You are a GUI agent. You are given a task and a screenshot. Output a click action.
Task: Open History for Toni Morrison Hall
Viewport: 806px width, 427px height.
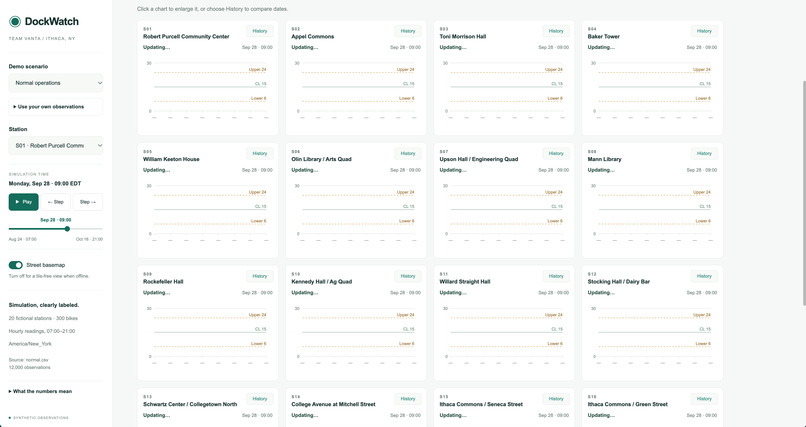(x=556, y=31)
